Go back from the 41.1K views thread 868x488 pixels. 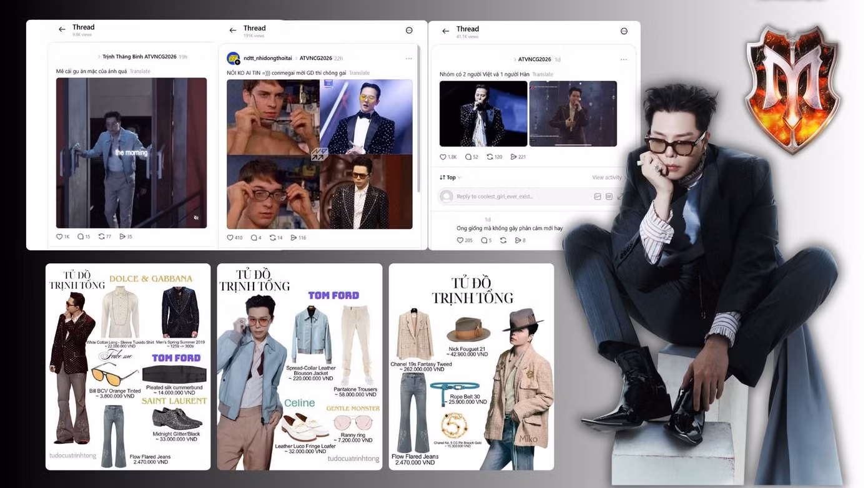click(445, 31)
